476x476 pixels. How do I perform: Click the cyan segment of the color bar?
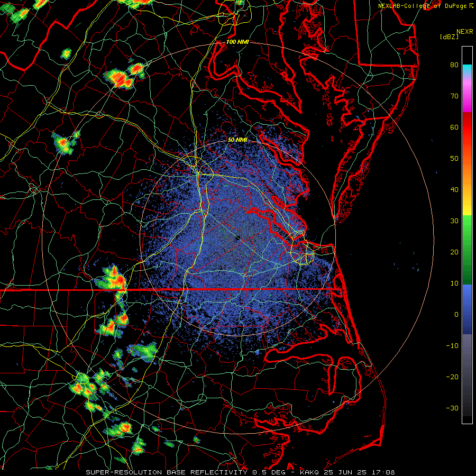click(x=467, y=70)
